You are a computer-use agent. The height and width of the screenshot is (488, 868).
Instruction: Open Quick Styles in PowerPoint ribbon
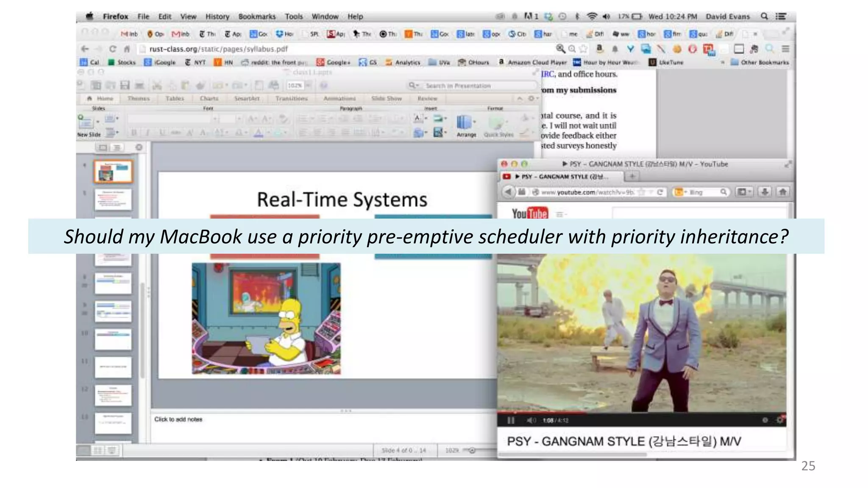[498, 126]
